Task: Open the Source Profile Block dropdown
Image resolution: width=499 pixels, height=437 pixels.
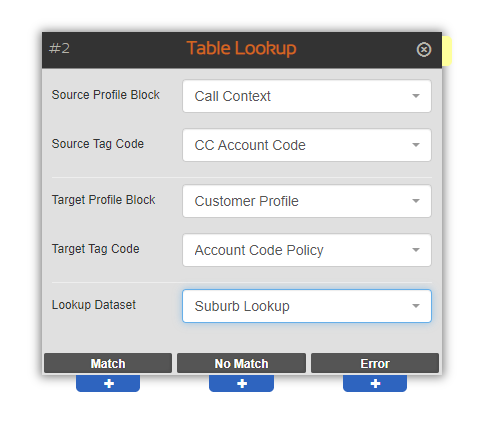Action: (x=307, y=96)
